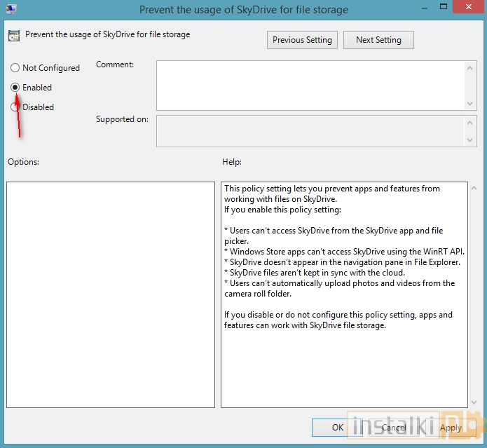Screen dimensions: 487x448
Task: Click line 'Windows Store apps can't access SkyDrive'
Action: [x=345, y=252]
